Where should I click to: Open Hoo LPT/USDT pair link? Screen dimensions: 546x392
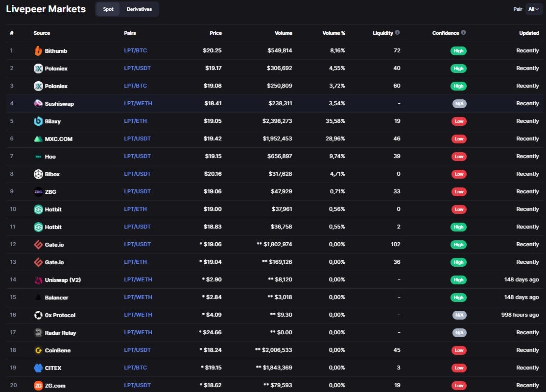(x=138, y=156)
